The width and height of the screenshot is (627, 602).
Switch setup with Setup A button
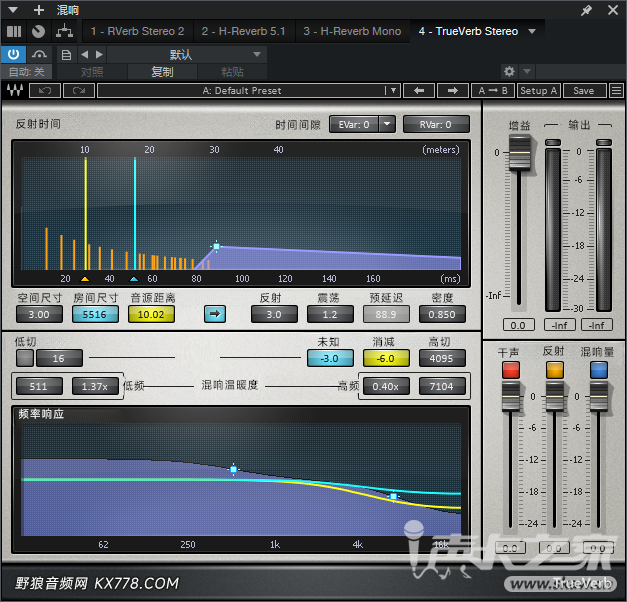[x=539, y=90]
